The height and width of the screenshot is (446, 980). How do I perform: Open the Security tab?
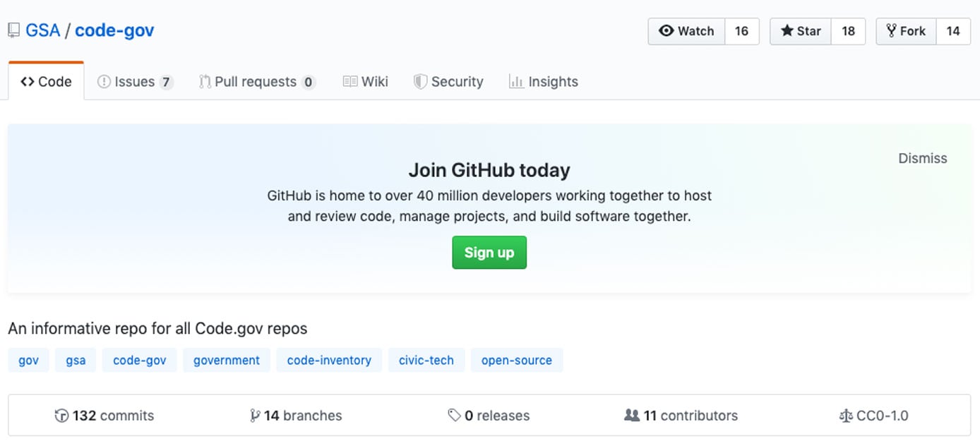click(449, 82)
